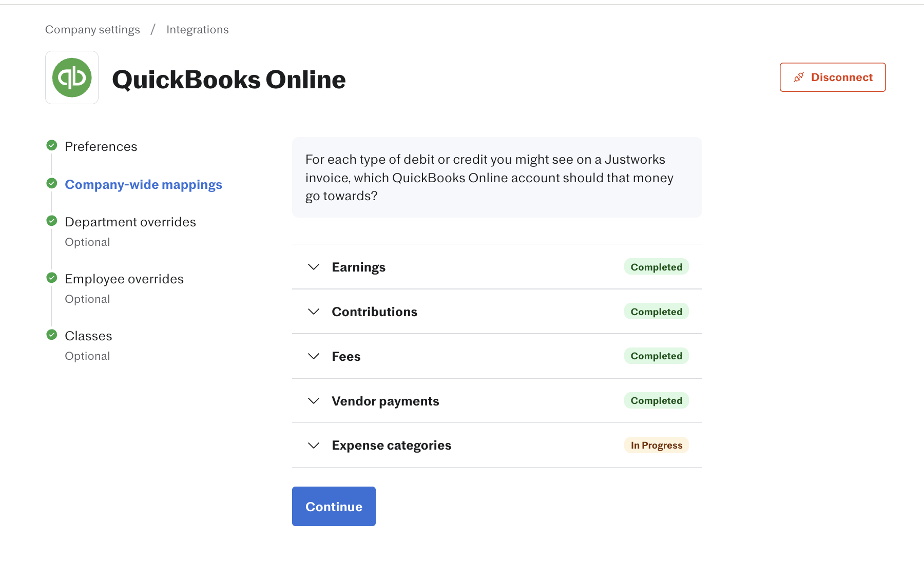The image size is (924, 580).
Task: Click the Company settings breadcrumb link
Action: pyautogui.click(x=92, y=30)
